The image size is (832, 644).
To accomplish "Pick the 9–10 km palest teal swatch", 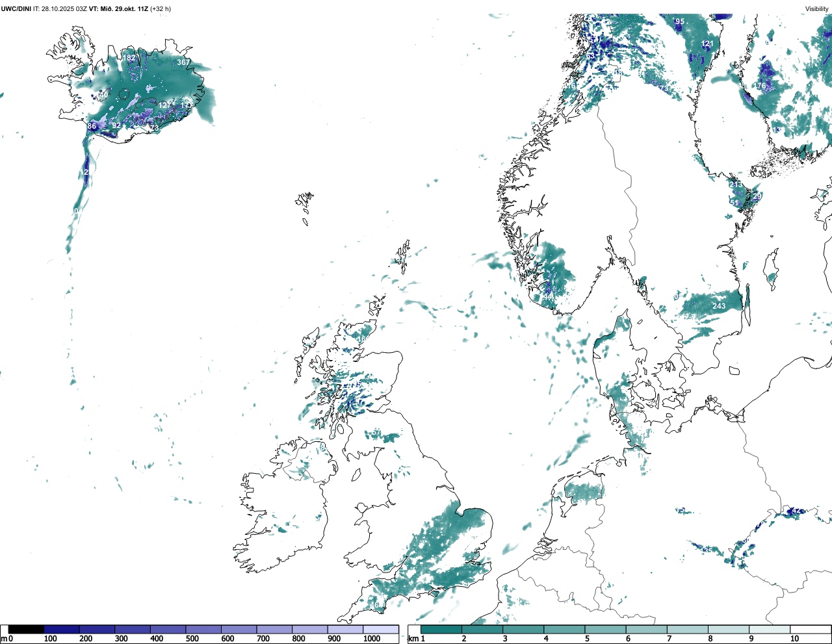I will point(769,630).
